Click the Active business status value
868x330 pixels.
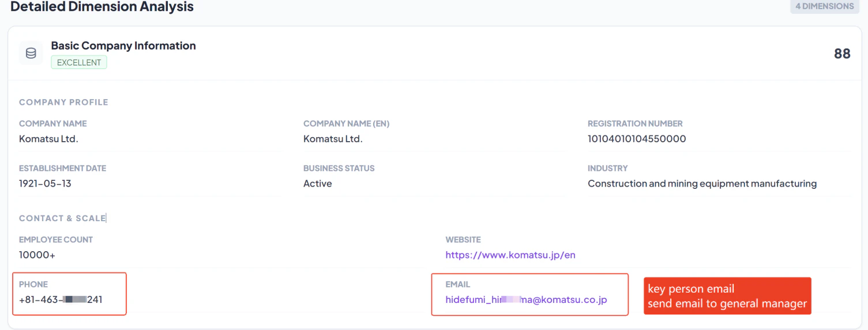[318, 184]
